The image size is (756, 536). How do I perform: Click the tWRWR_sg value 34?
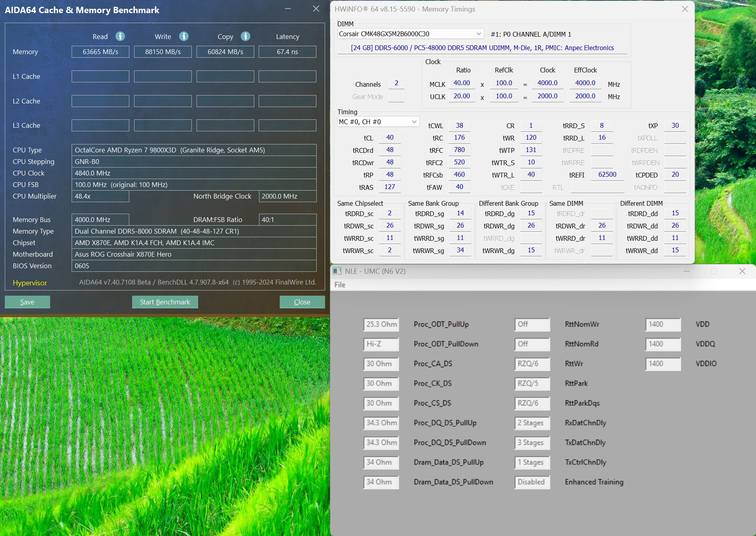[x=460, y=250]
